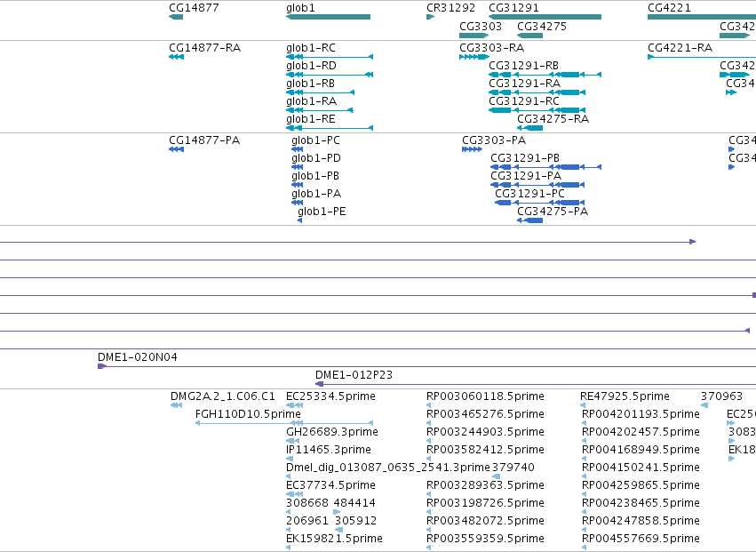The width and height of the screenshot is (756, 552).
Task: Click feature number 484414
Action: [x=354, y=504]
